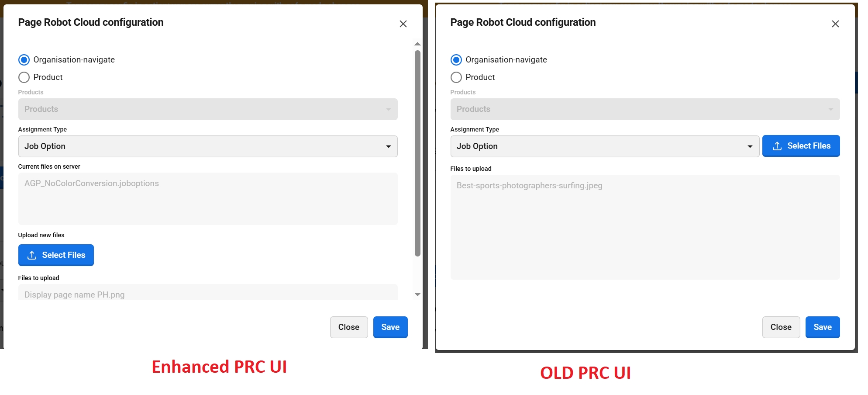Close the Old PRC dialog with X icon

[835, 24]
